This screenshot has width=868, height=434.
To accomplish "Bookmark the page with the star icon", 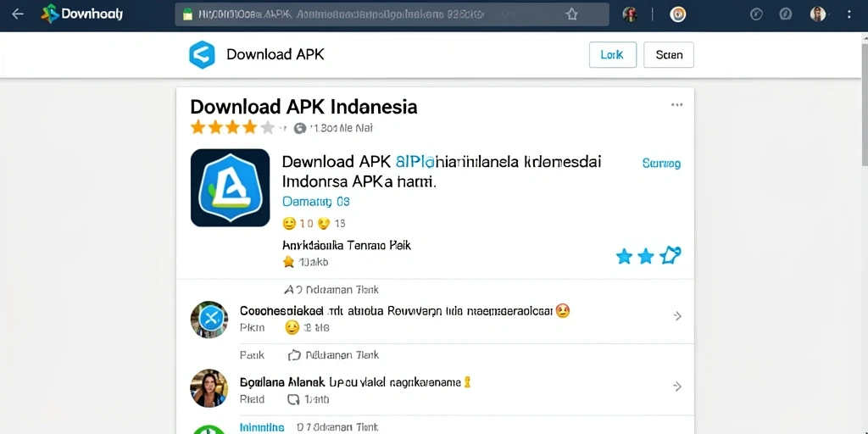I will [572, 14].
